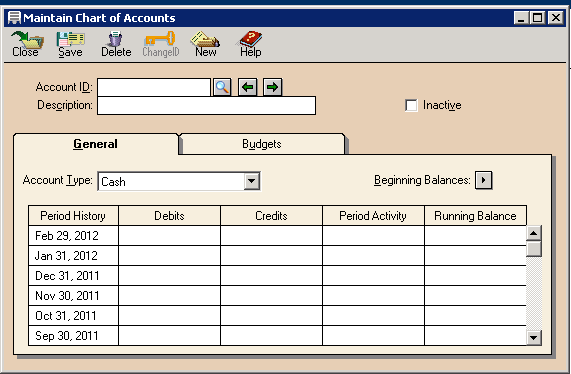571x374 pixels.
Task: Click the Period History column header
Action: pos(73,216)
